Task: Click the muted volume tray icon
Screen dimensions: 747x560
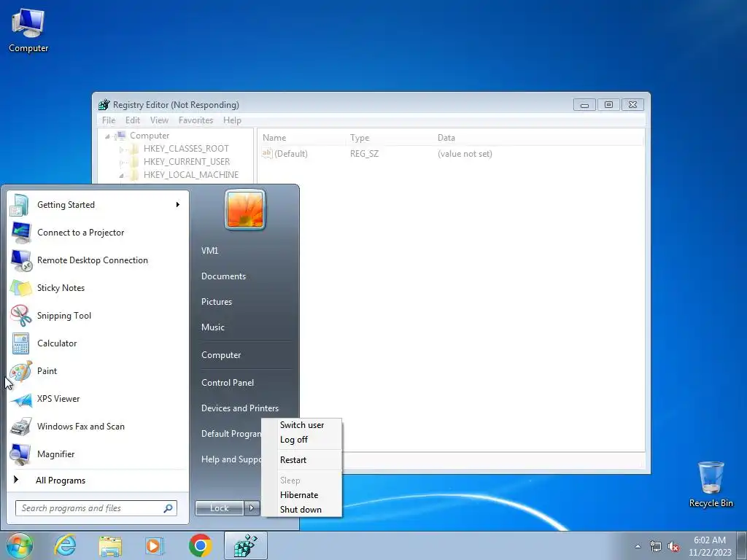Action: (x=673, y=546)
